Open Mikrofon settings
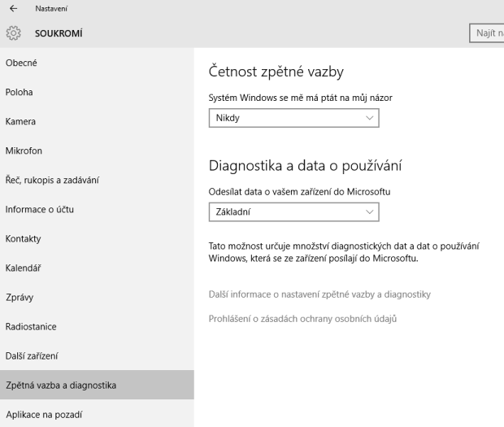This screenshot has height=427, width=504. [24, 150]
